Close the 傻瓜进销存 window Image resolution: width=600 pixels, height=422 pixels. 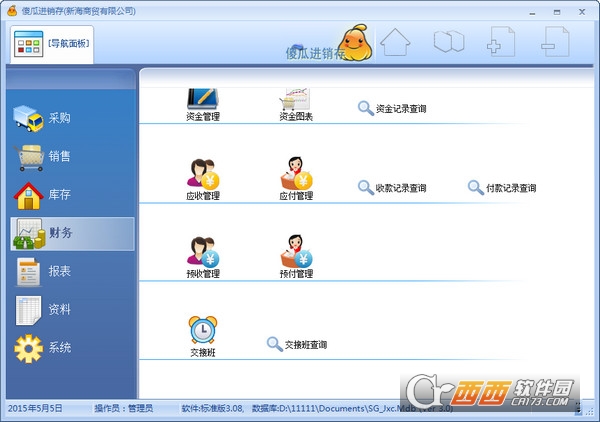click(x=582, y=12)
